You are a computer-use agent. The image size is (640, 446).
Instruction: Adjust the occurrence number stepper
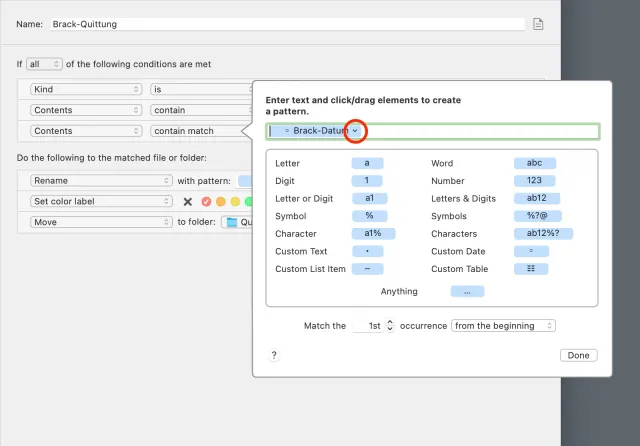(390, 326)
